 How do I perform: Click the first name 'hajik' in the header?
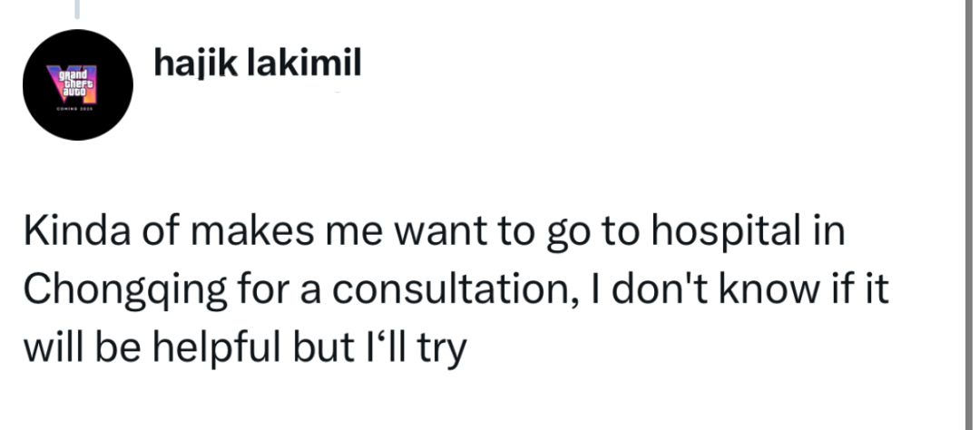[x=196, y=64]
